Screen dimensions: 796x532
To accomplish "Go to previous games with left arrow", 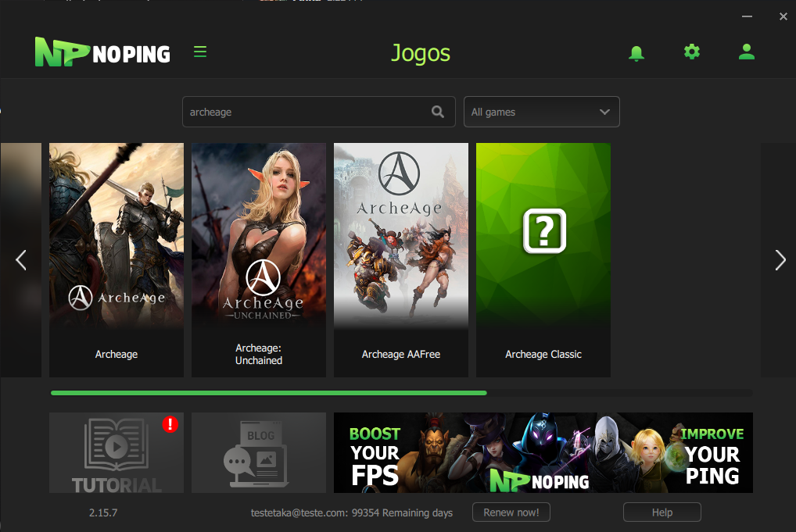I will [x=21, y=260].
